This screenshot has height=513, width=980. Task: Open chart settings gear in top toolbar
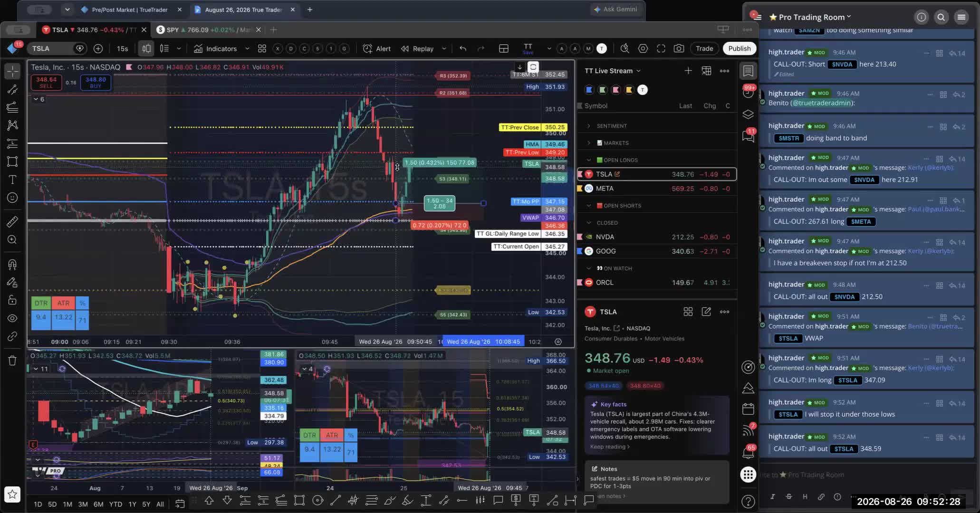tap(643, 48)
